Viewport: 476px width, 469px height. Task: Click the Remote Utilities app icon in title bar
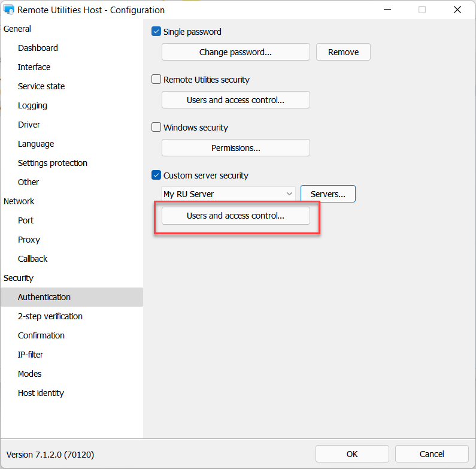9,10
